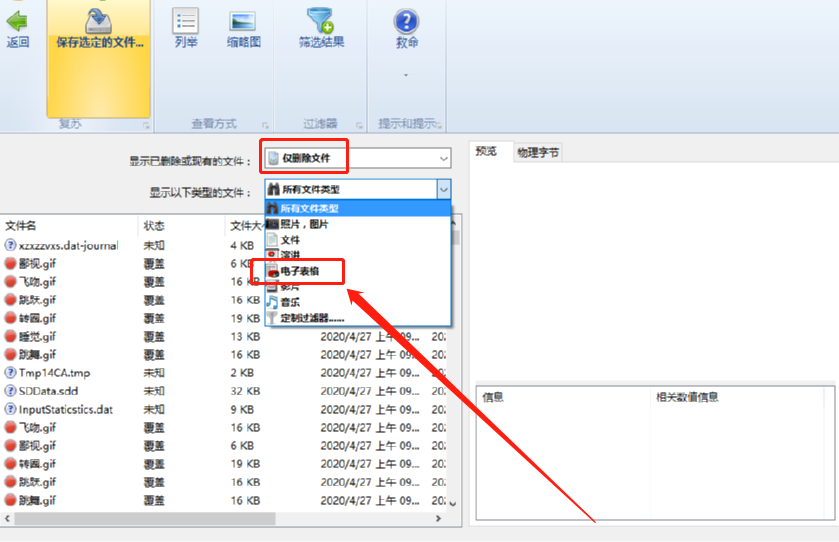The height and width of the screenshot is (542, 839).
Task: Click the 相关数值信息 column header
Action: 738,397
